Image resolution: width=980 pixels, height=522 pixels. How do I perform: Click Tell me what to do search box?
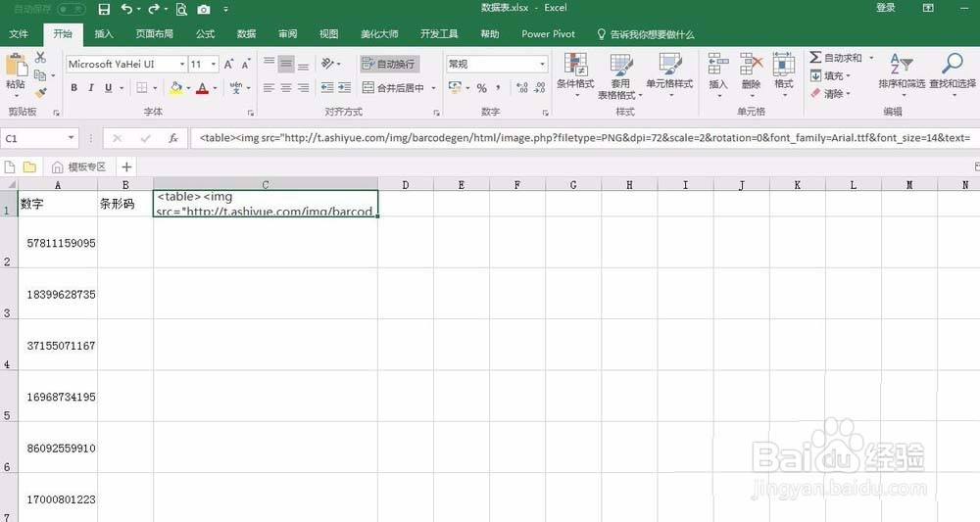click(x=646, y=34)
